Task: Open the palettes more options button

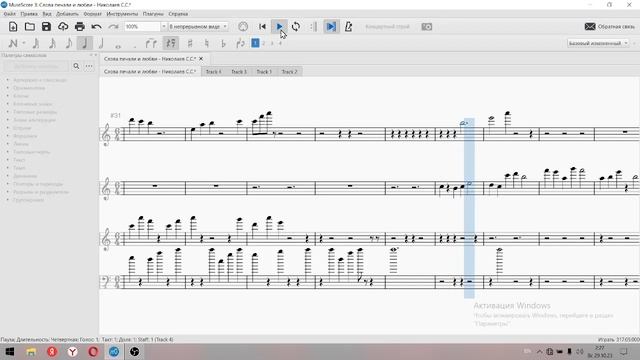Action: click(89, 66)
